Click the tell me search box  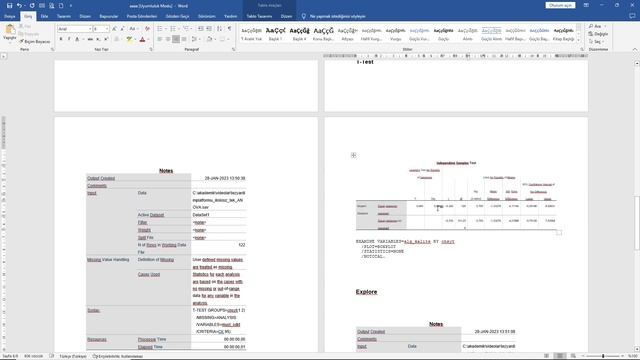click(338, 16)
